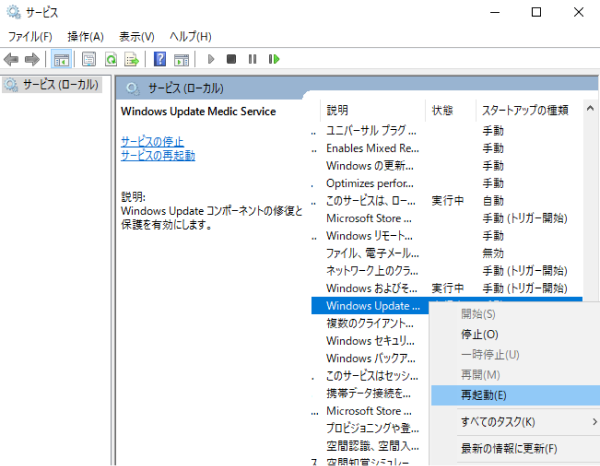The width and height of the screenshot is (600, 466).
Task: Click the サービスの停止 link
Action: pyautogui.click(x=152, y=141)
